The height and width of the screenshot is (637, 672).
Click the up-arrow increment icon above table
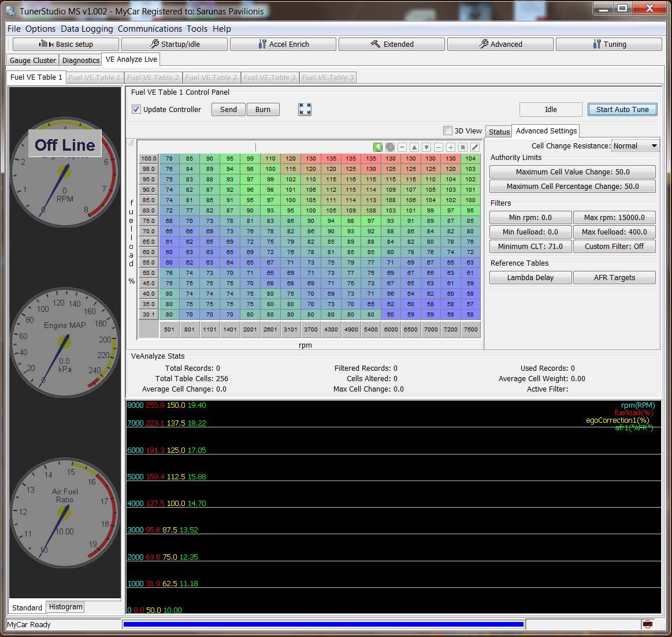[x=414, y=147]
